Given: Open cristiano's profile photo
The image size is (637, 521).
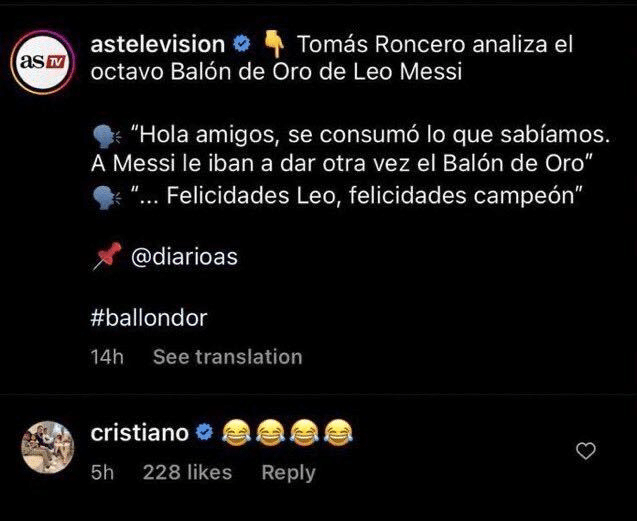Looking at the screenshot, I should 47,448.
